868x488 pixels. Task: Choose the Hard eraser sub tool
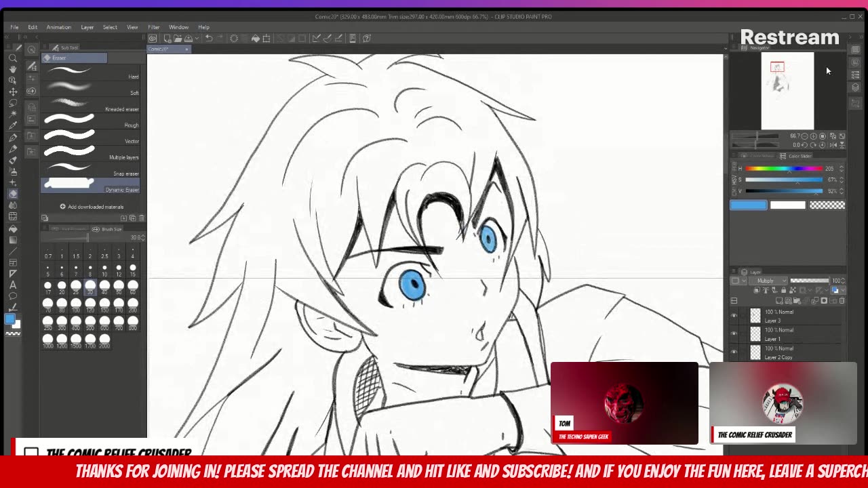coord(91,74)
